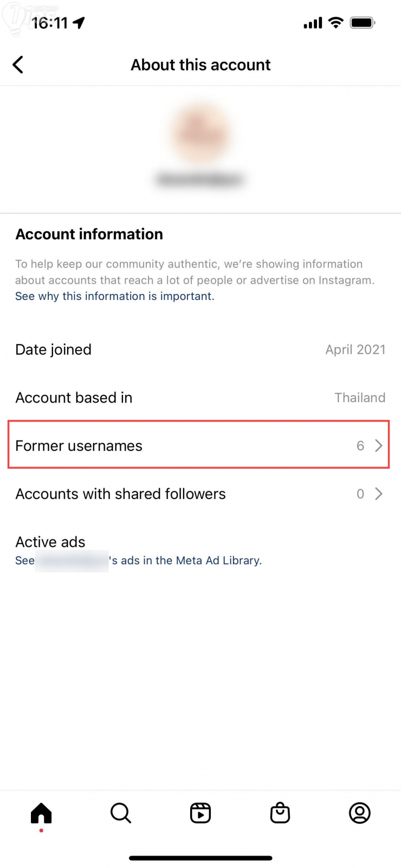This screenshot has width=401, height=868.
Task: Tap the blurred account username
Action: pyautogui.click(x=200, y=179)
